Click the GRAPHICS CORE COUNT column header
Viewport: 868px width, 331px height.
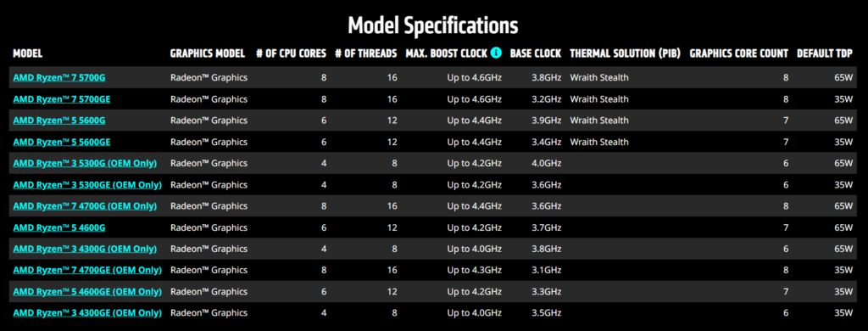tap(739, 53)
